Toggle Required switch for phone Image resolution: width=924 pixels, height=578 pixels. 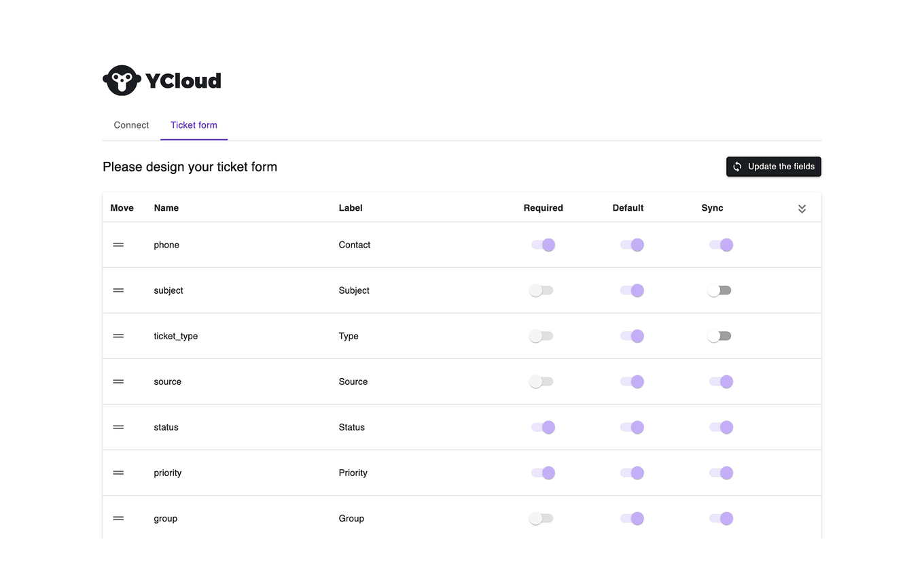pos(543,245)
